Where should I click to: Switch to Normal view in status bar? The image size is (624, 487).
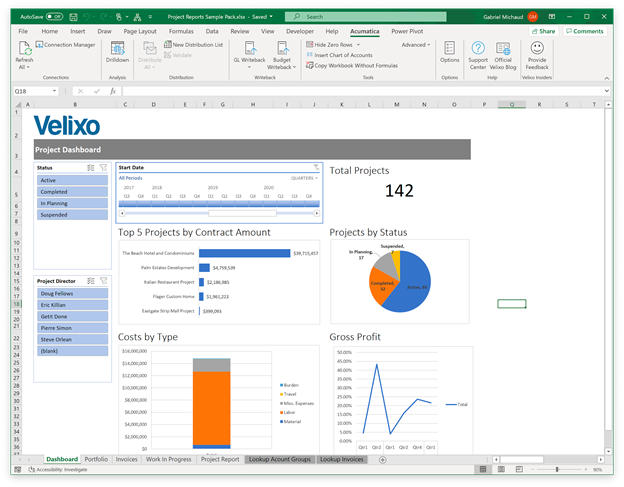[x=483, y=469]
